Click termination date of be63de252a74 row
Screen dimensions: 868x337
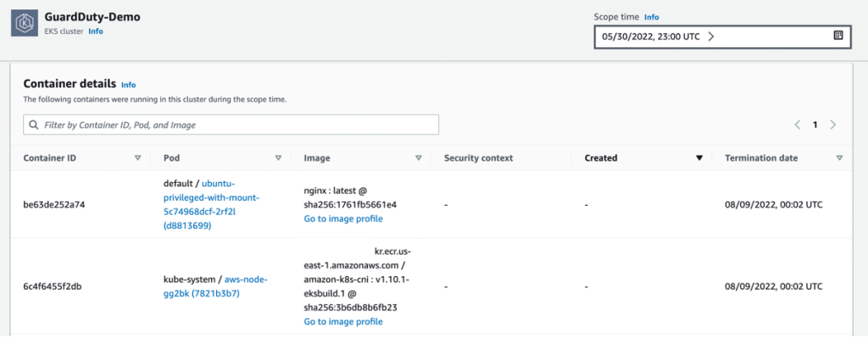click(774, 205)
